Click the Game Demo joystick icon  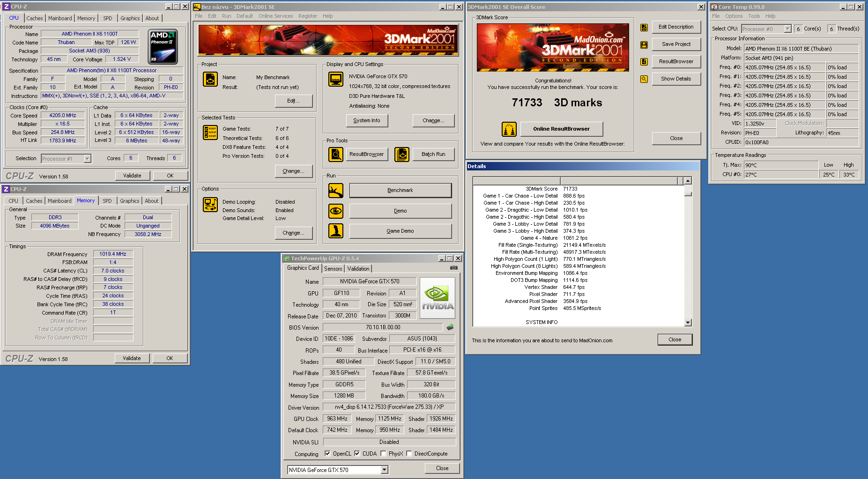(336, 231)
